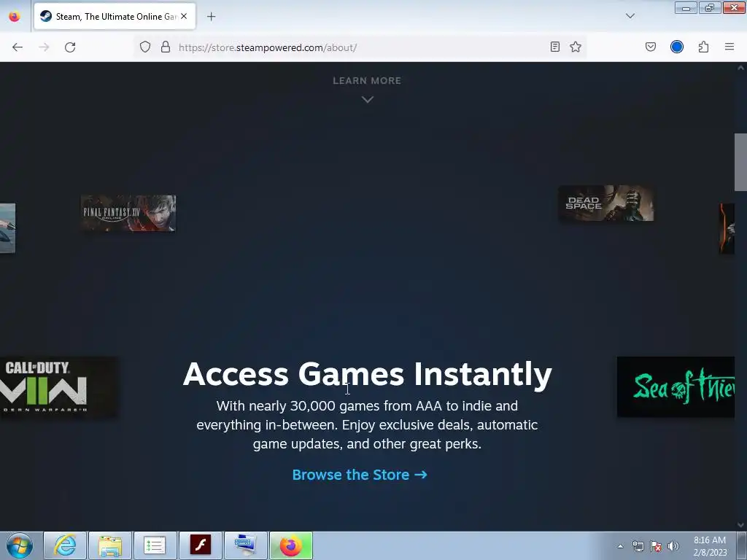Screen dimensions: 747x560
Task: Select the Steam, The Ultimate Online Game tab
Action: (x=115, y=17)
